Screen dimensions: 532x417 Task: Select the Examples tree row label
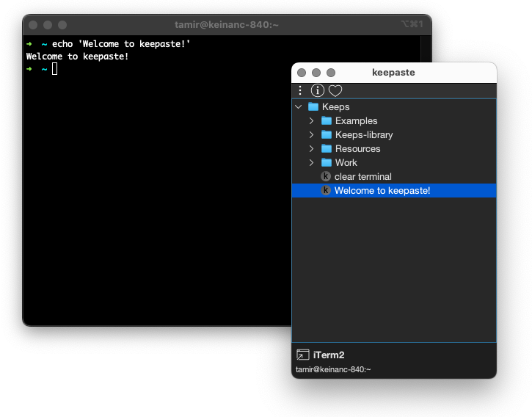click(356, 121)
